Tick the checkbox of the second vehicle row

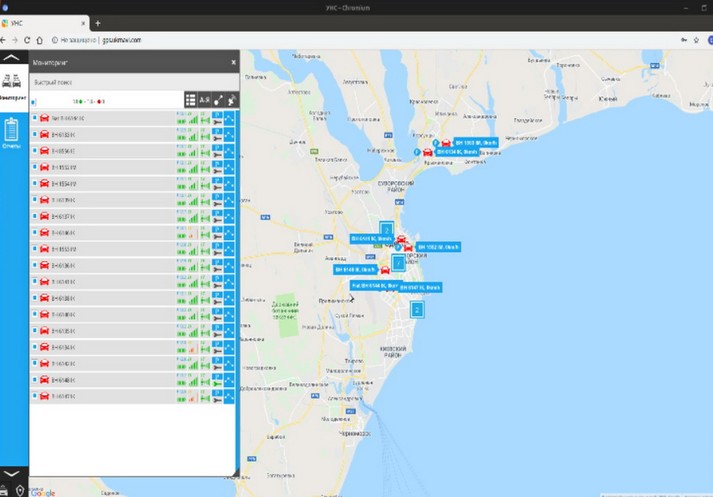[34, 134]
